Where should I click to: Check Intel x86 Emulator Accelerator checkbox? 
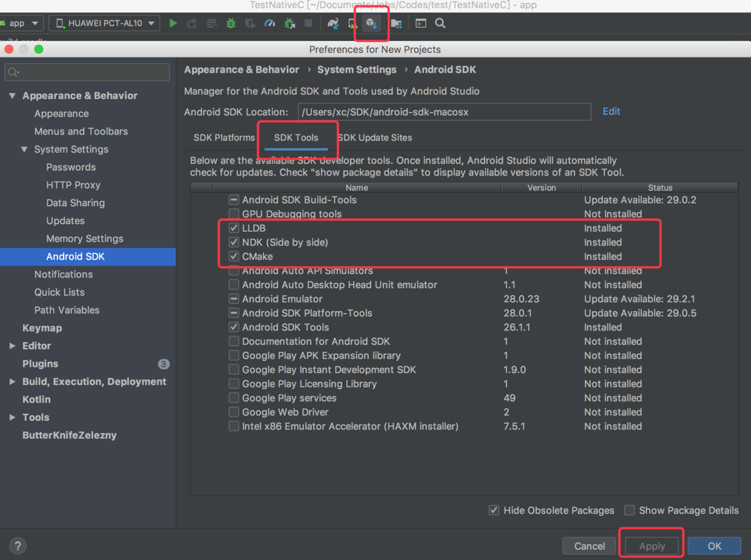point(234,426)
